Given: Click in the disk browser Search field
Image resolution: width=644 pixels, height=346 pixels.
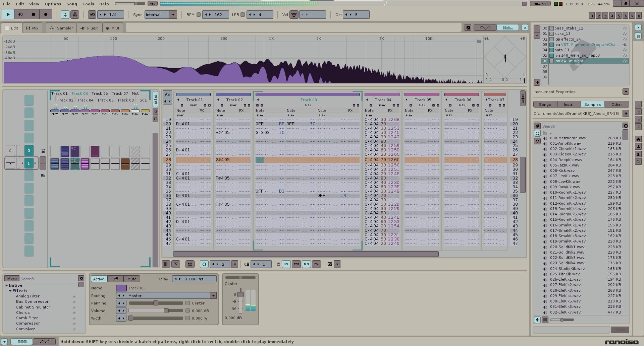Looking at the screenshot, I should [x=582, y=126].
